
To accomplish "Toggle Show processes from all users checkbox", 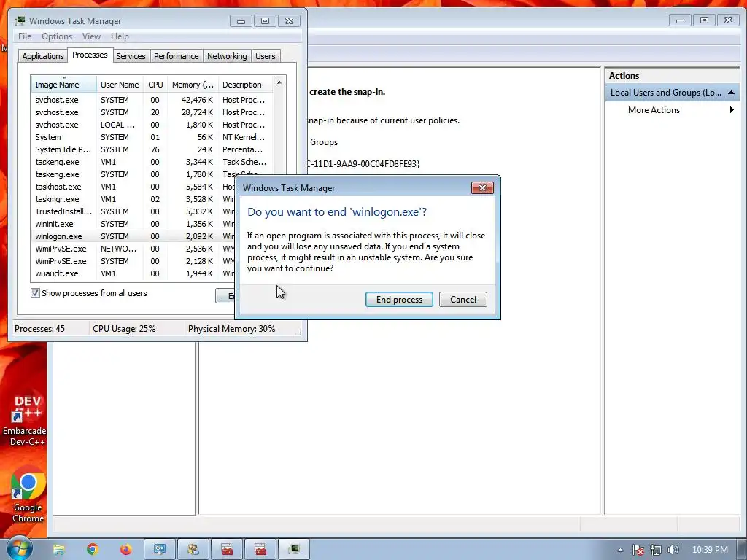I will (35, 293).
